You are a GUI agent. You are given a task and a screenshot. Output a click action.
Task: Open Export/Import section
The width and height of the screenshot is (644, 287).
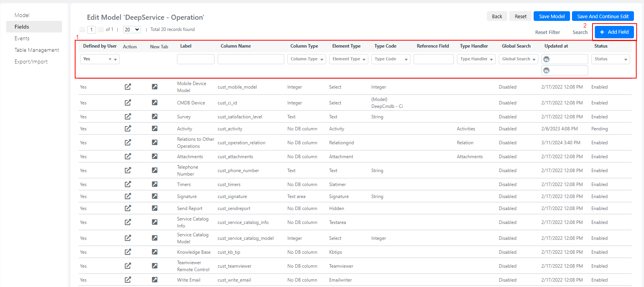[x=31, y=62]
